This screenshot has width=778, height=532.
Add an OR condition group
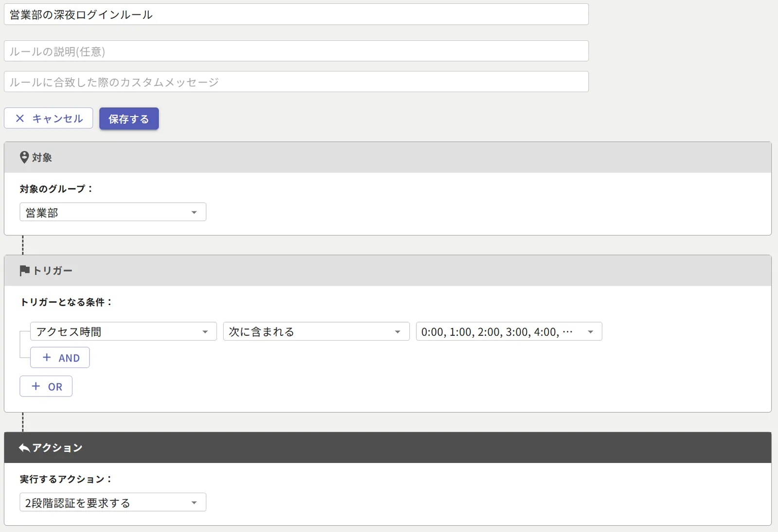pyautogui.click(x=46, y=386)
